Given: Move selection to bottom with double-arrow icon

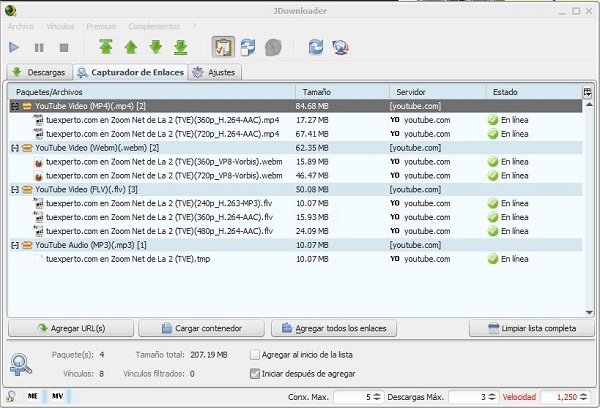Looking at the screenshot, I should [181, 47].
